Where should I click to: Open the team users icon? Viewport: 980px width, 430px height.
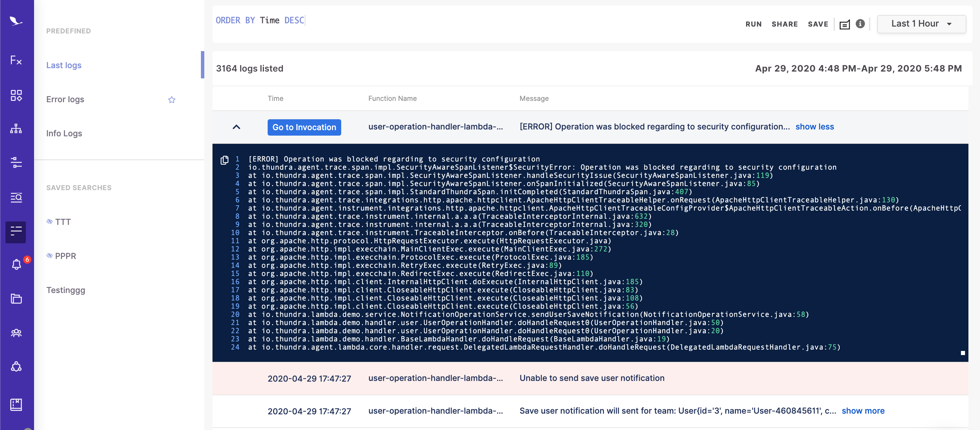pos(16,333)
